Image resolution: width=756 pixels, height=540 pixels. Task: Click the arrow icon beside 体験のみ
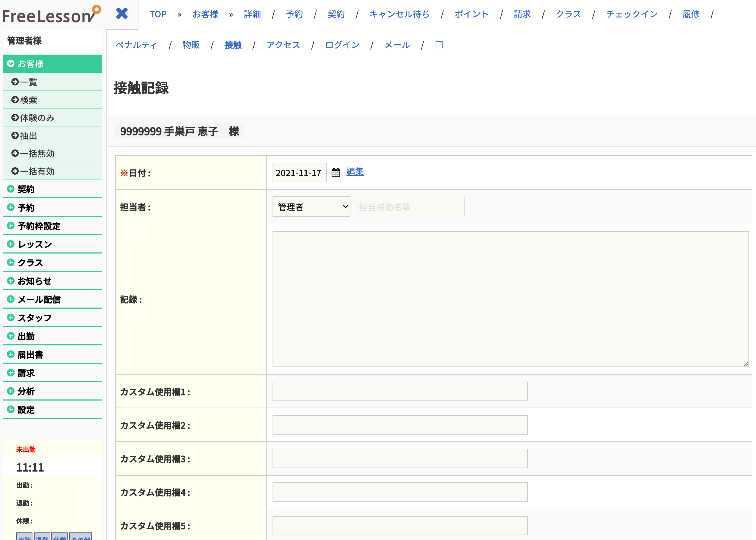15,117
